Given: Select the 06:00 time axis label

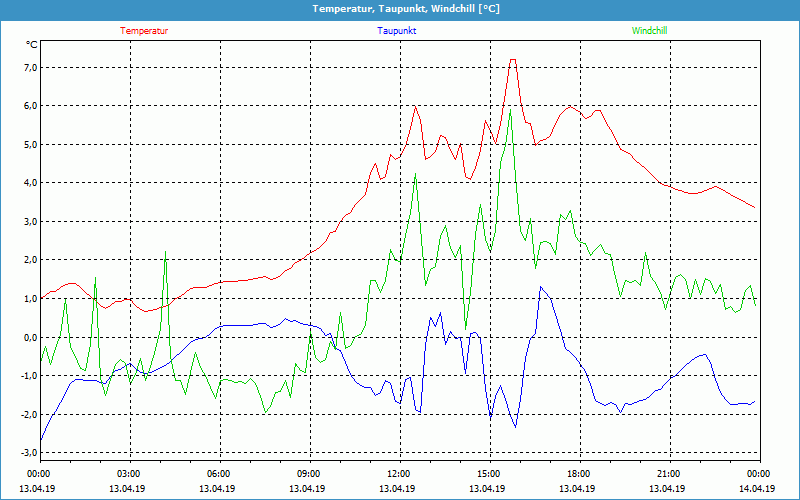Looking at the screenshot, I should click(219, 474).
